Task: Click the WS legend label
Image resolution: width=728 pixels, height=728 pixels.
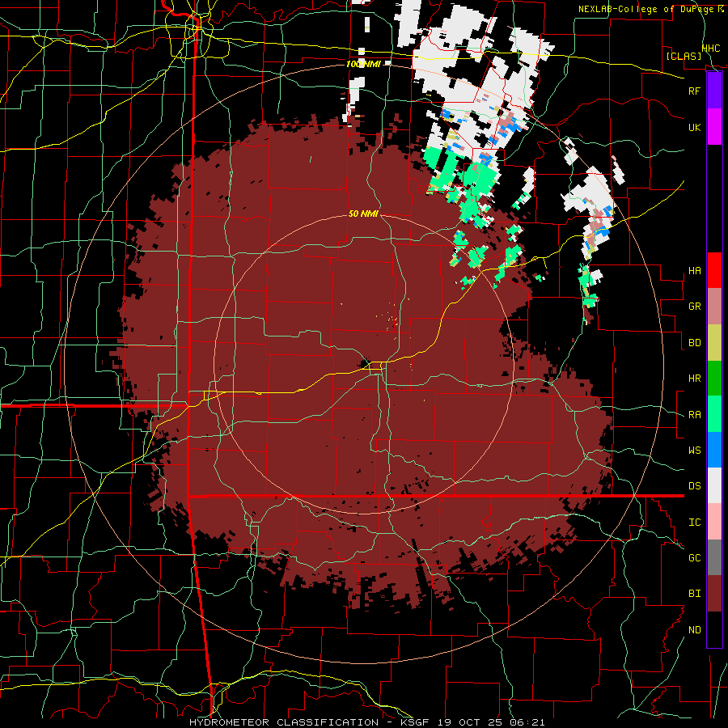Action: pos(695,451)
